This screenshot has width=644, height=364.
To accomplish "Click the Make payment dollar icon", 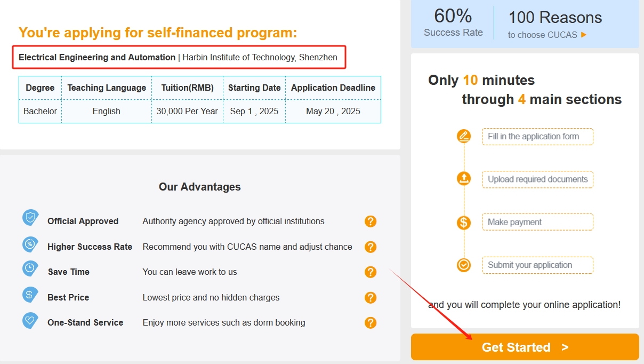I will (464, 222).
